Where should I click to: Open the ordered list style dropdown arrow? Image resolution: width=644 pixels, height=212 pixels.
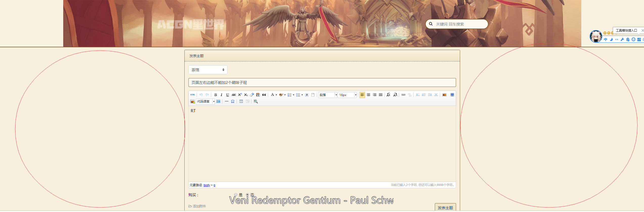(293, 95)
